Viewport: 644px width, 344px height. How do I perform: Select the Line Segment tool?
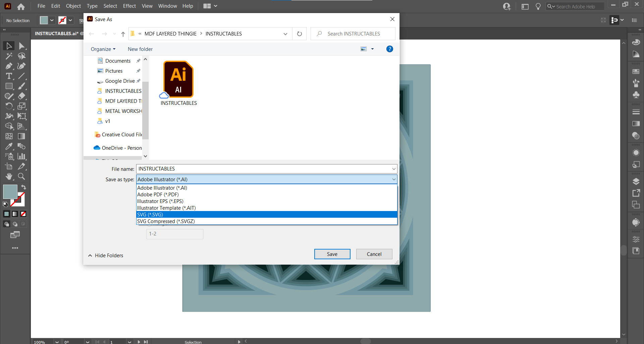(x=22, y=76)
